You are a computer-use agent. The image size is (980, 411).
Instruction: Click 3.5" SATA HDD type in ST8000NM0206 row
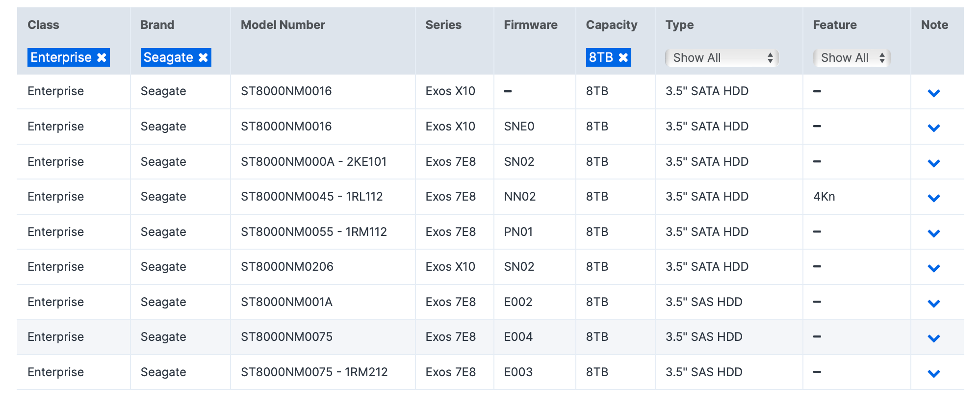[707, 267]
